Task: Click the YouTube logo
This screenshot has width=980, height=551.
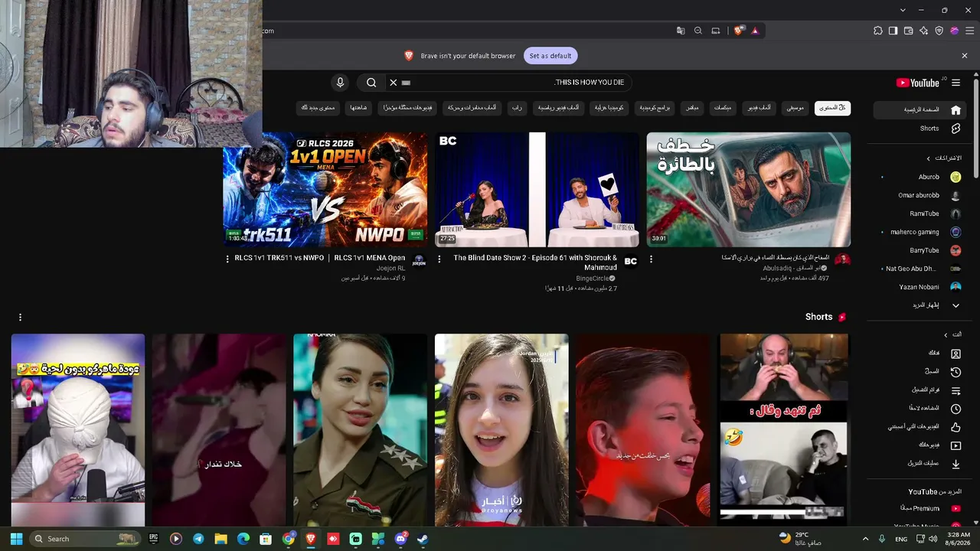Action: [x=918, y=83]
